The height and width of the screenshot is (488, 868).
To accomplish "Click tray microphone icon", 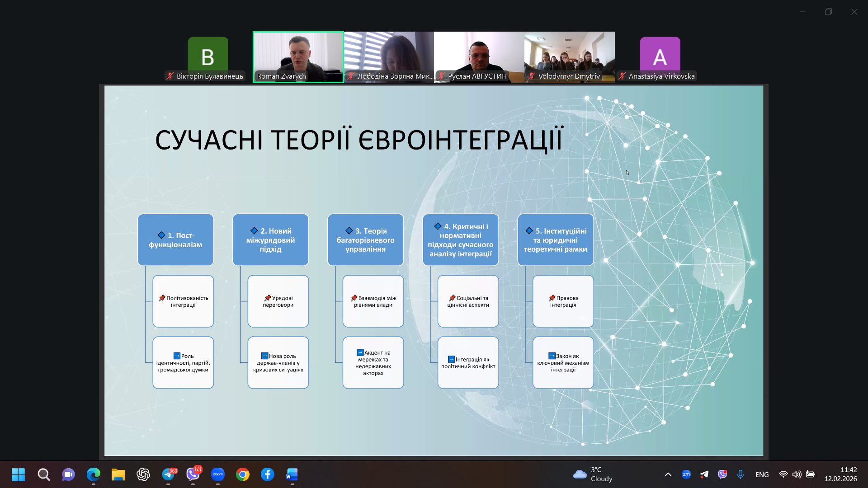I will 740,474.
